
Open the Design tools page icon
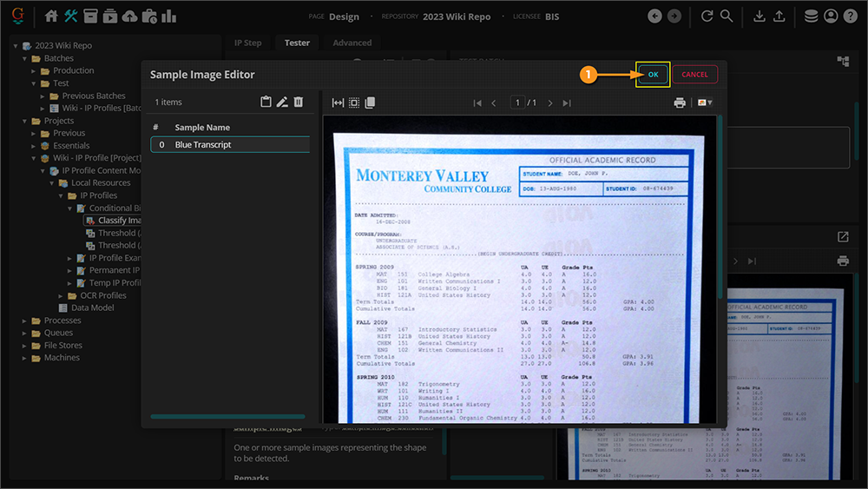(x=71, y=17)
